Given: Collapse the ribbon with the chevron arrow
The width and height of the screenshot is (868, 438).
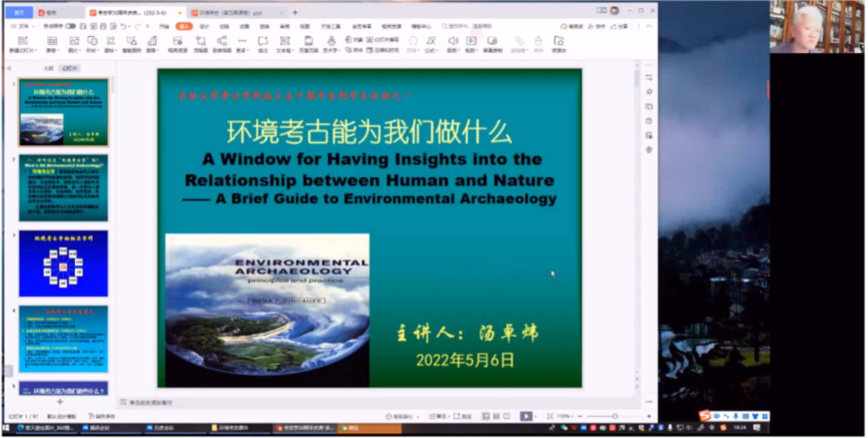Looking at the screenshot, I should (649, 26).
